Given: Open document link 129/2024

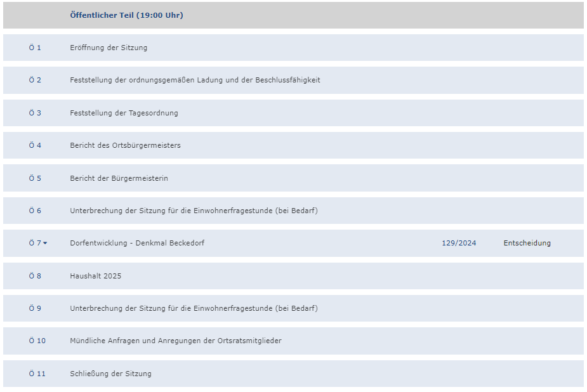Looking at the screenshot, I should [459, 243].
